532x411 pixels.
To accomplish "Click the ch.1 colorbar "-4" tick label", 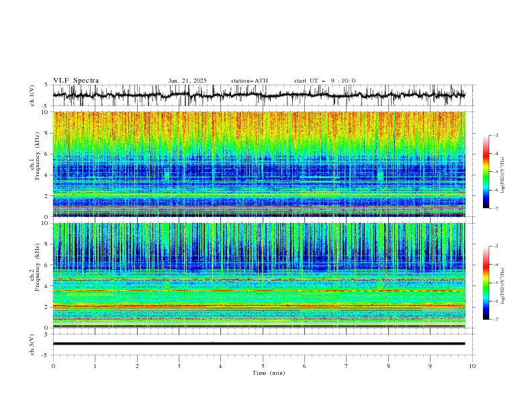I will coord(496,154).
